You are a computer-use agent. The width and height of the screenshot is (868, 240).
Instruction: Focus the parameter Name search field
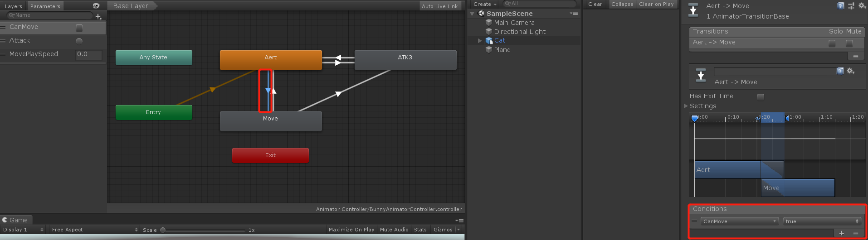[x=50, y=15]
